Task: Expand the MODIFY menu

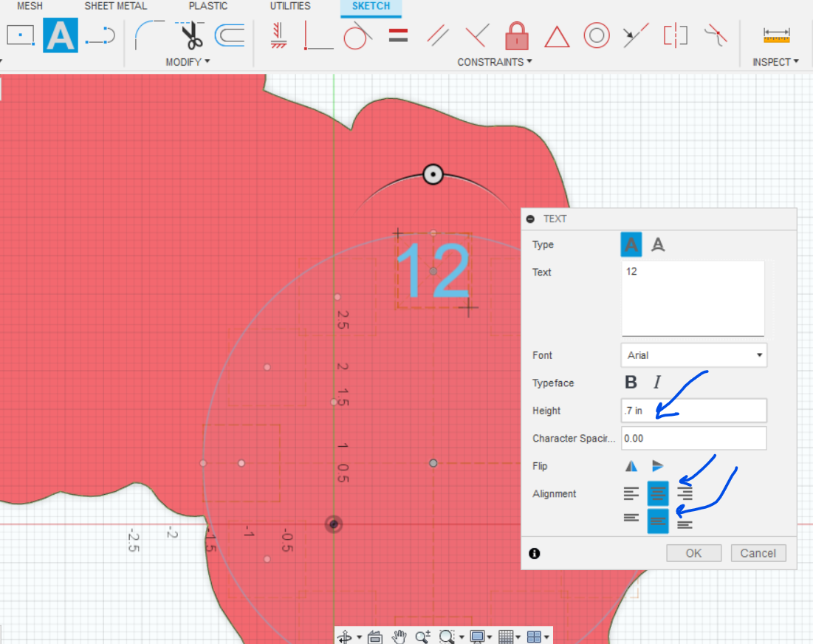Action: pos(187,62)
